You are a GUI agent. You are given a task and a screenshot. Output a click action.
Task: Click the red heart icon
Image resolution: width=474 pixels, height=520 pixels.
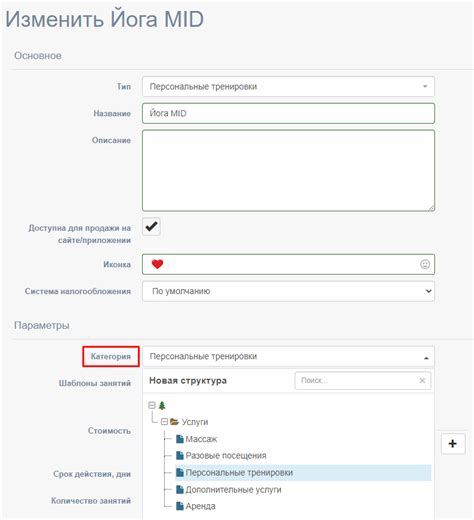tap(157, 264)
